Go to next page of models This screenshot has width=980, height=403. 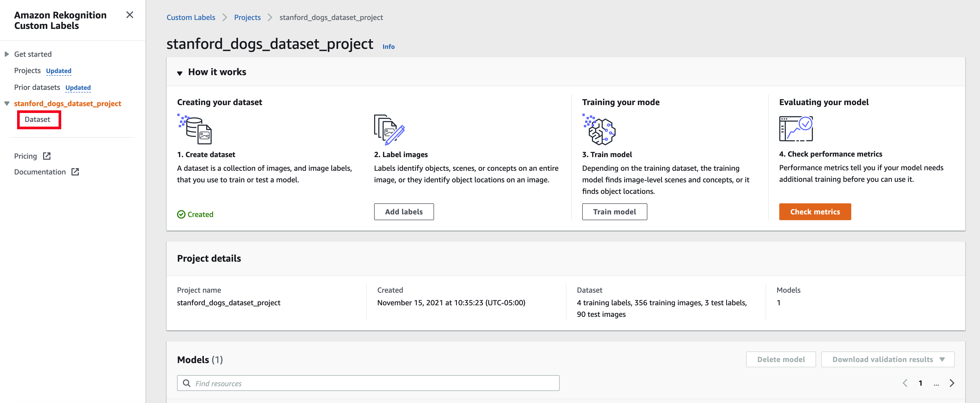click(952, 383)
